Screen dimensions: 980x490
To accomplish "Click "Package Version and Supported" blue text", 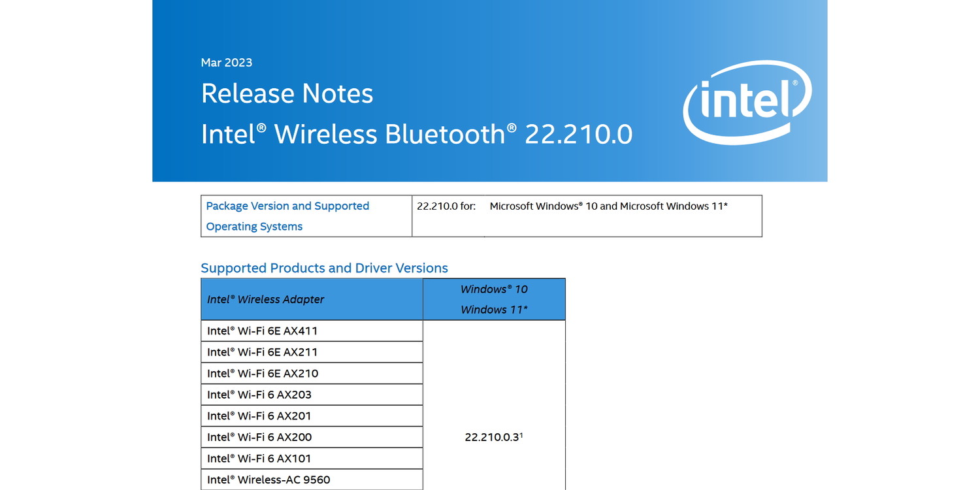I will pyautogui.click(x=287, y=206).
